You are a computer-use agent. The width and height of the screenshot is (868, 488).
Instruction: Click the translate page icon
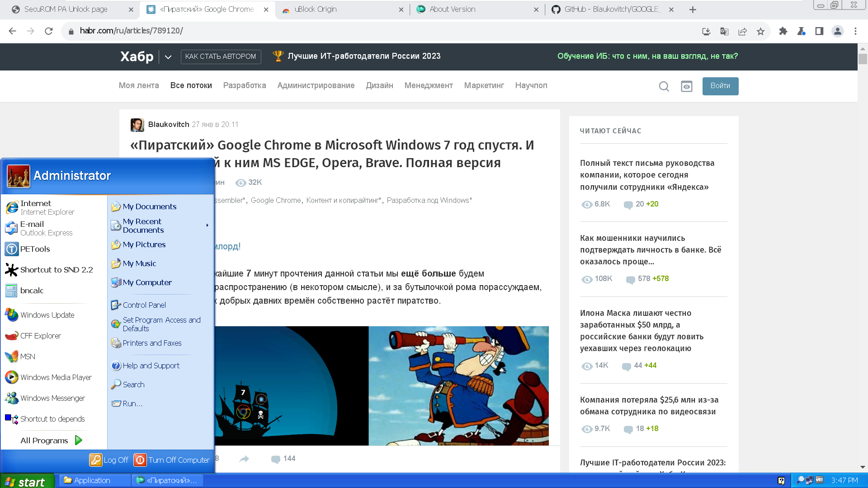(724, 31)
